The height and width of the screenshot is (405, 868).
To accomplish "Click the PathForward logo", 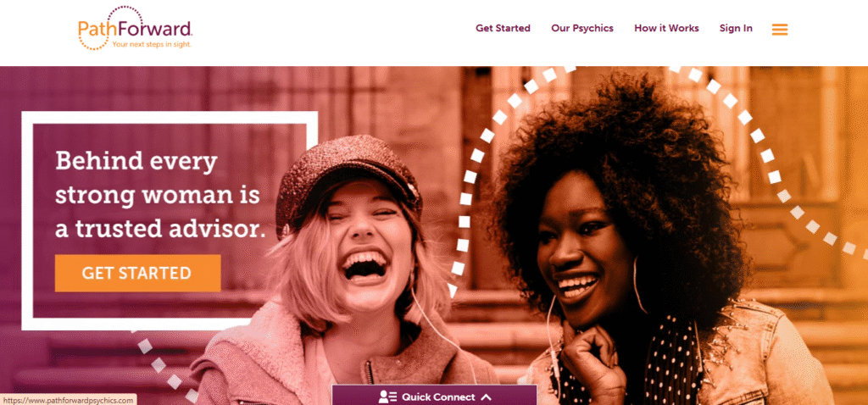I will pyautogui.click(x=136, y=28).
